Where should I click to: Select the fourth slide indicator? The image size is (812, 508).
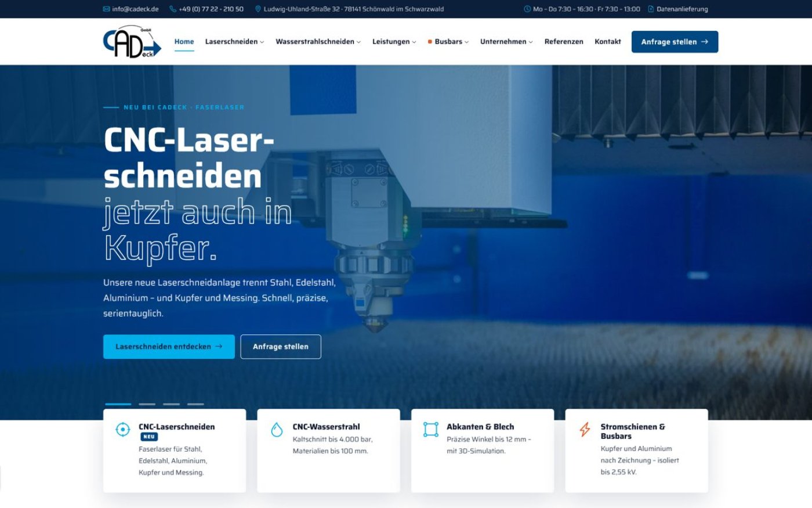click(x=195, y=404)
